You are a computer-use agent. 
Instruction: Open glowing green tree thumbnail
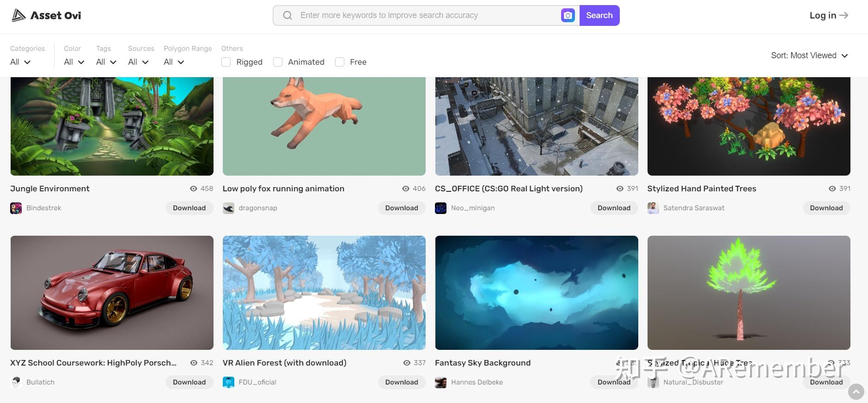click(x=749, y=293)
